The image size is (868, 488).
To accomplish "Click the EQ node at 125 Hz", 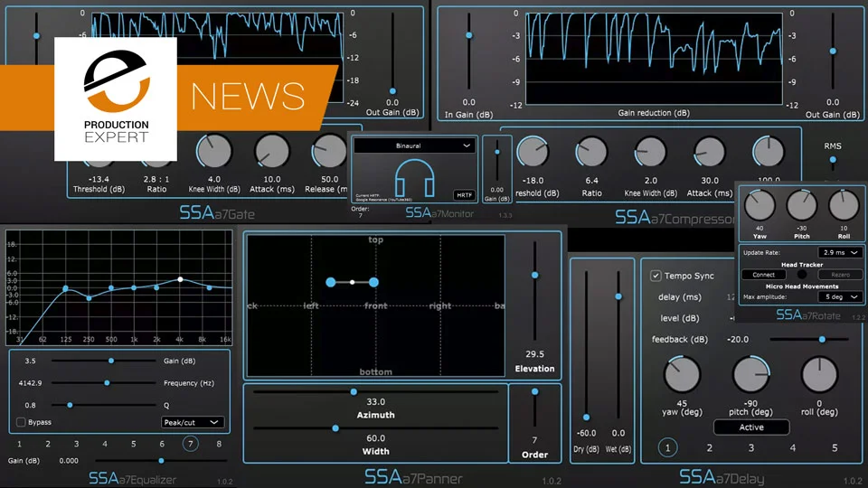I will coord(65,288).
